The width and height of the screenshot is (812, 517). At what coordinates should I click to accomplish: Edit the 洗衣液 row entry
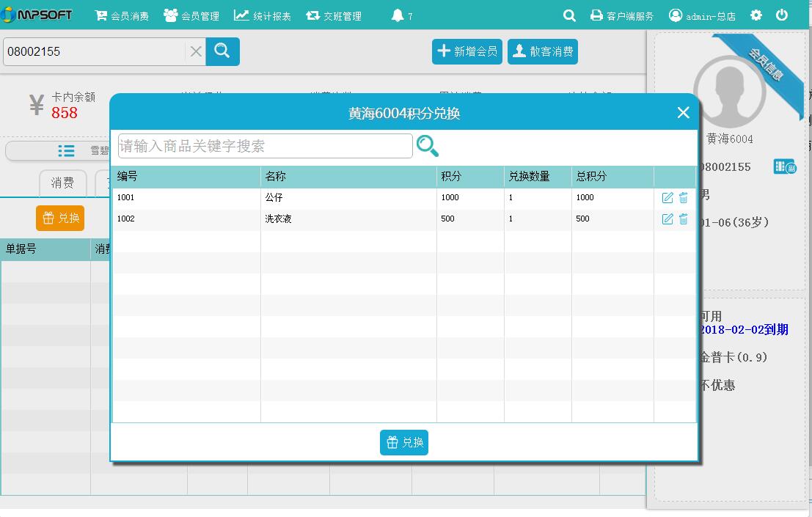pyautogui.click(x=667, y=219)
